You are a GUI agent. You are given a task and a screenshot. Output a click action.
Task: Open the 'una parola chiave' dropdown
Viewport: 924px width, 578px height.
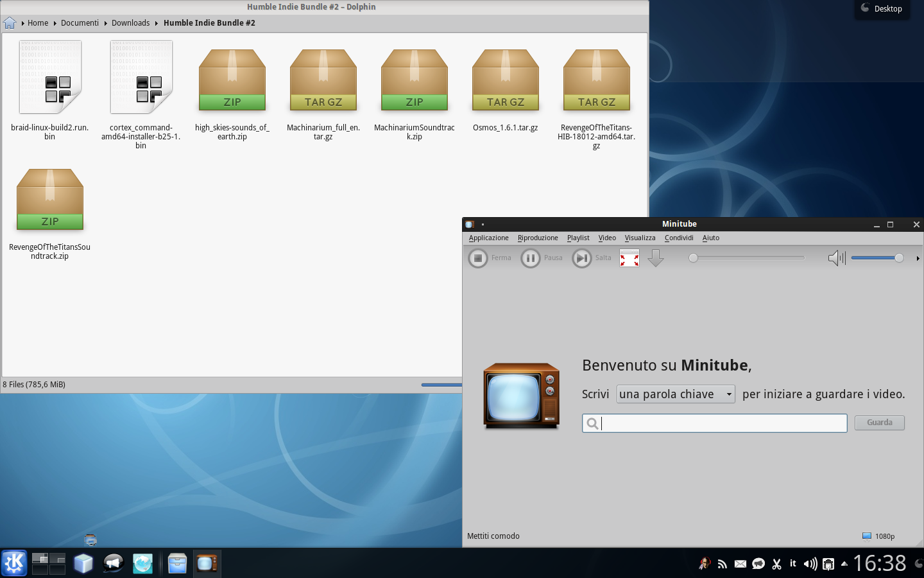pyautogui.click(x=676, y=394)
